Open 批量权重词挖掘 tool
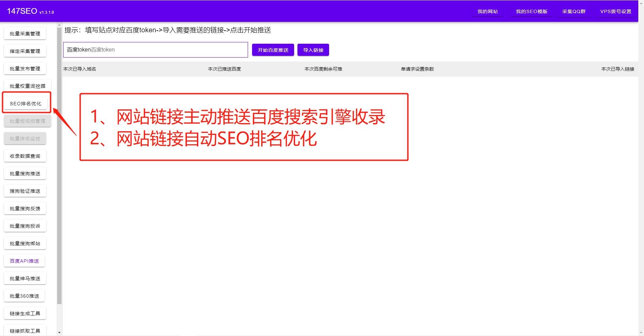 [x=26, y=86]
